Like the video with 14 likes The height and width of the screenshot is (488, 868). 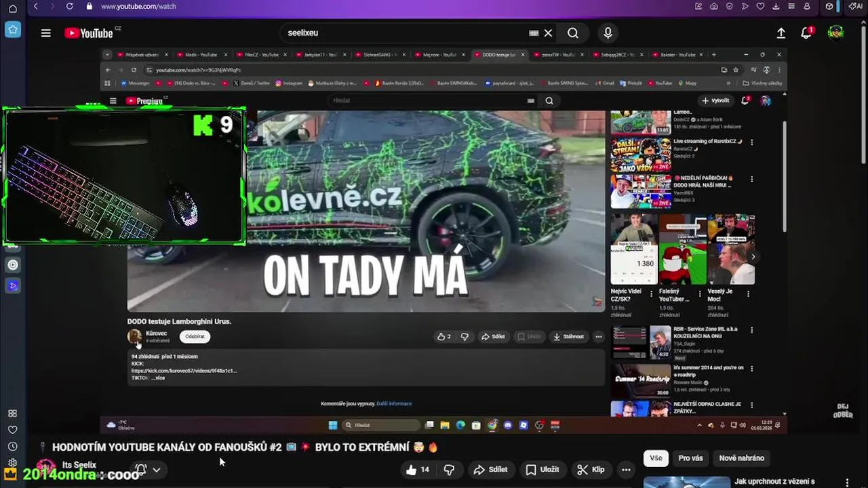pos(417,470)
